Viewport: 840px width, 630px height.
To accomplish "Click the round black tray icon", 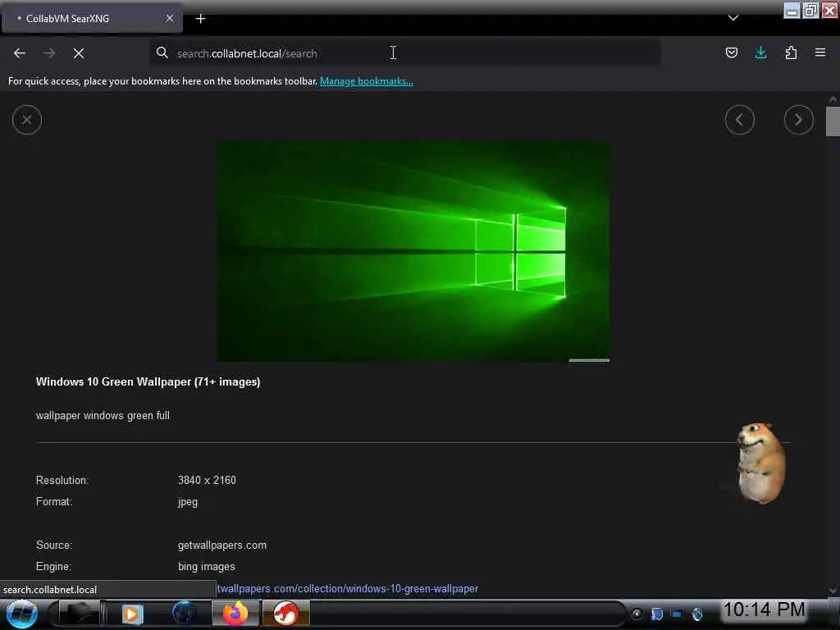I will click(x=637, y=614).
